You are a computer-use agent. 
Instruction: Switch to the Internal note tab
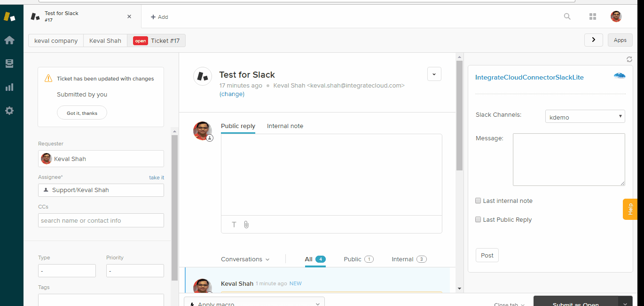(285, 126)
